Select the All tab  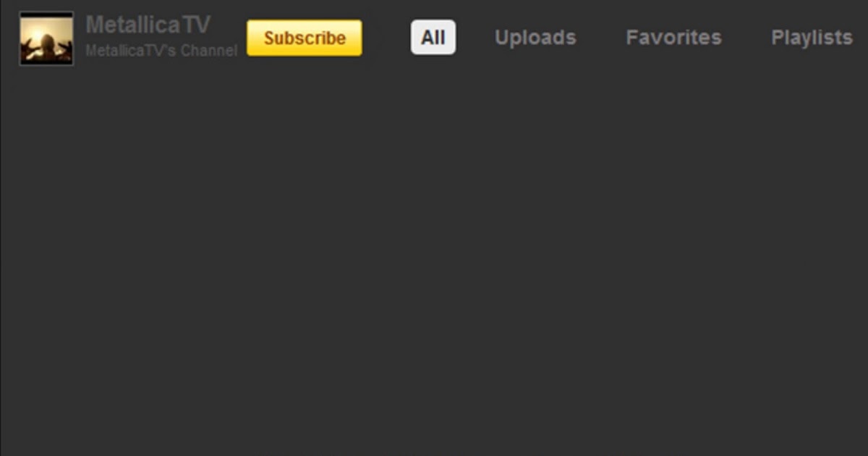point(433,37)
